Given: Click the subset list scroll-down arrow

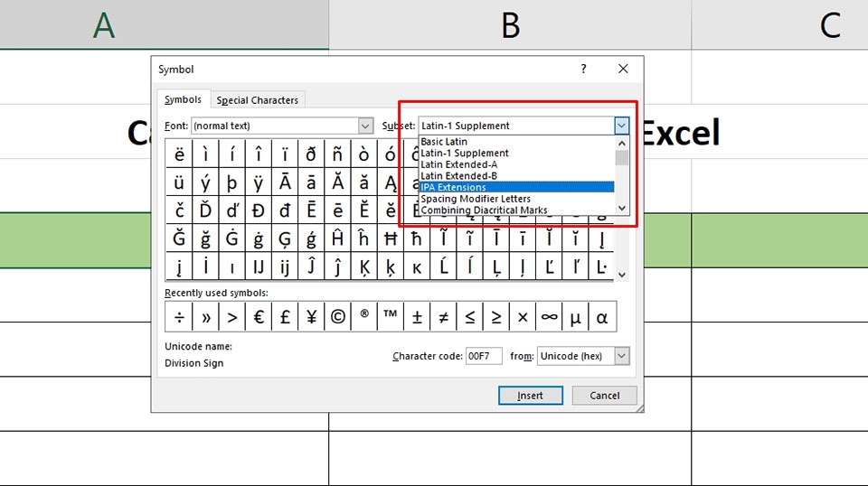Looking at the screenshot, I should 622,209.
